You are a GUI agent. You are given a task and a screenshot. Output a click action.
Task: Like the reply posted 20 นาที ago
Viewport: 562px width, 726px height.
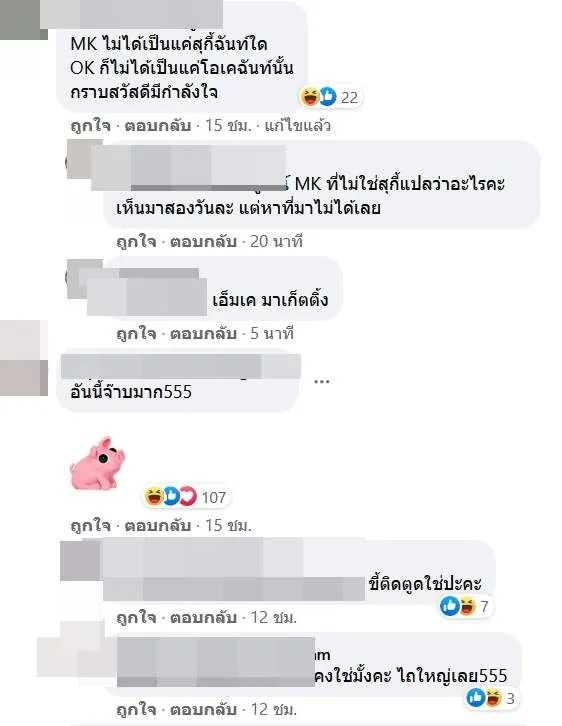click(136, 242)
